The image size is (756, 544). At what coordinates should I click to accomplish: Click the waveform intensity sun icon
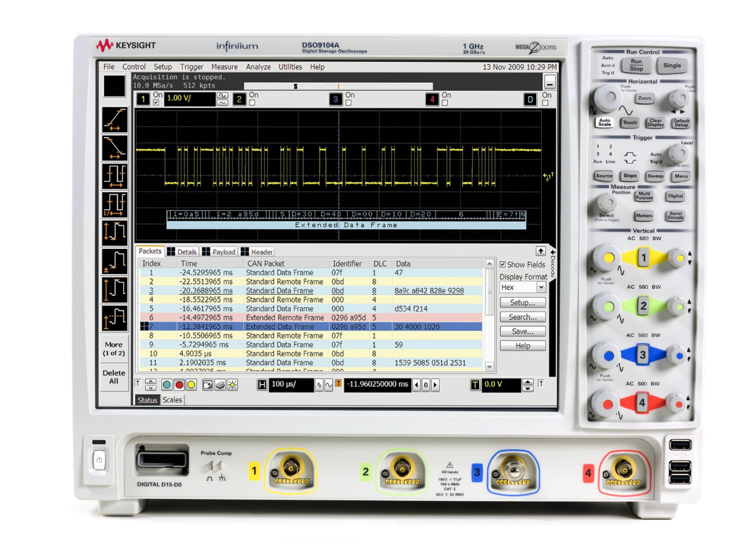click(233, 385)
